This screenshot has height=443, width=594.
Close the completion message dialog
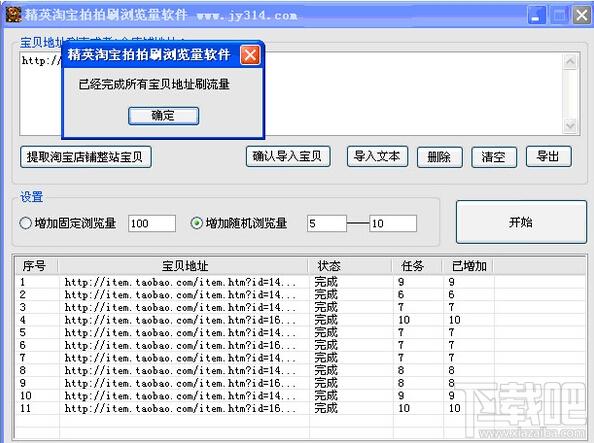tap(250, 55)
